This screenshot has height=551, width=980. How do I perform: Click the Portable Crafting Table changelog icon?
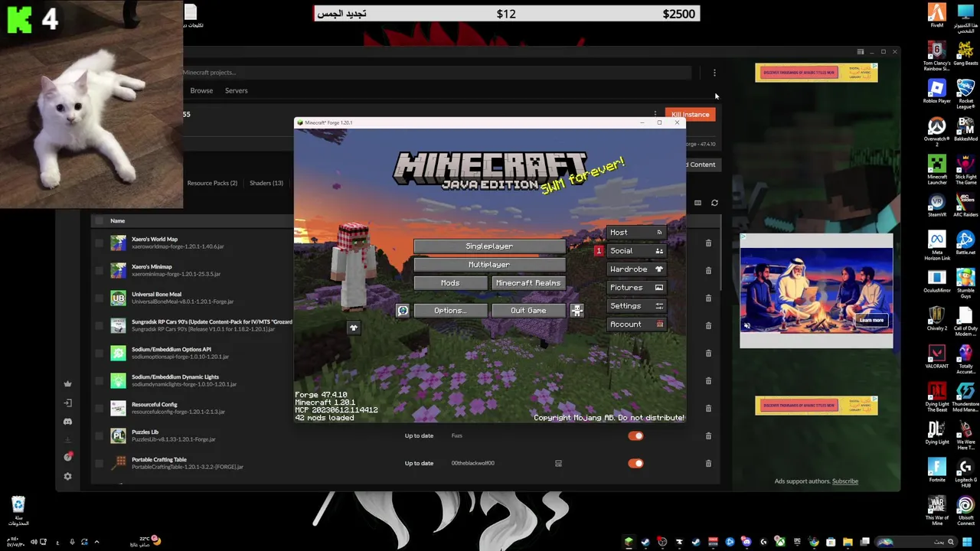point(558,464)
